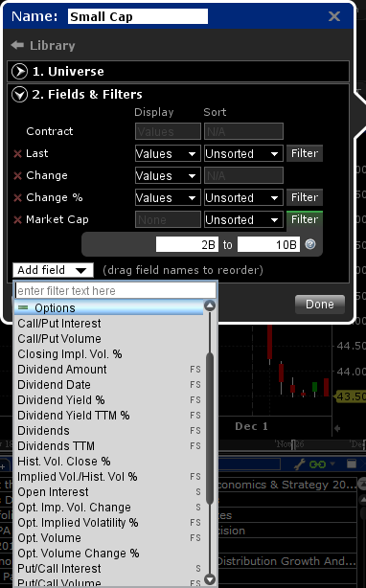Open the Add field dropdown
Viewport: 366px width, 588px height.
point(53,270)
